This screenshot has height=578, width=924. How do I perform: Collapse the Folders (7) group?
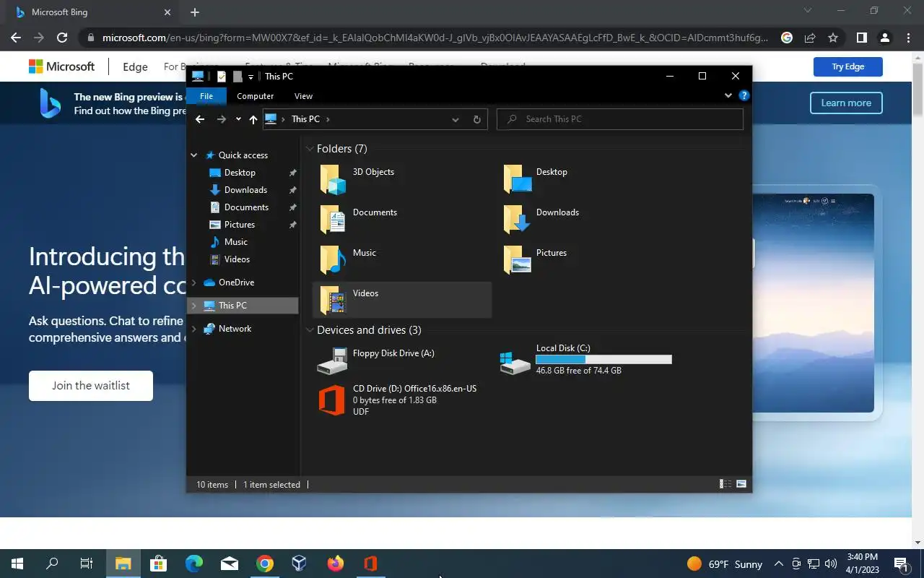point(310,149)
